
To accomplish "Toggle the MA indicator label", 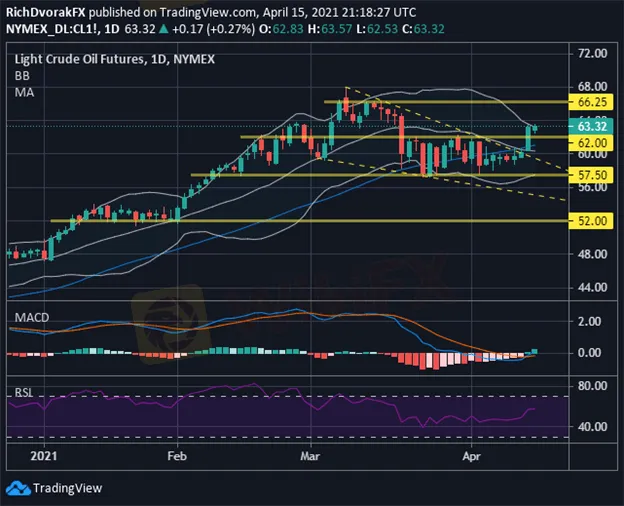I will click(x=22, y=89).
